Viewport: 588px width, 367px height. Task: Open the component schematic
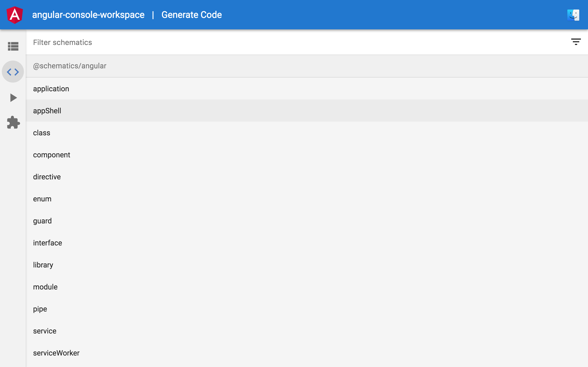(x=51, y=155)
